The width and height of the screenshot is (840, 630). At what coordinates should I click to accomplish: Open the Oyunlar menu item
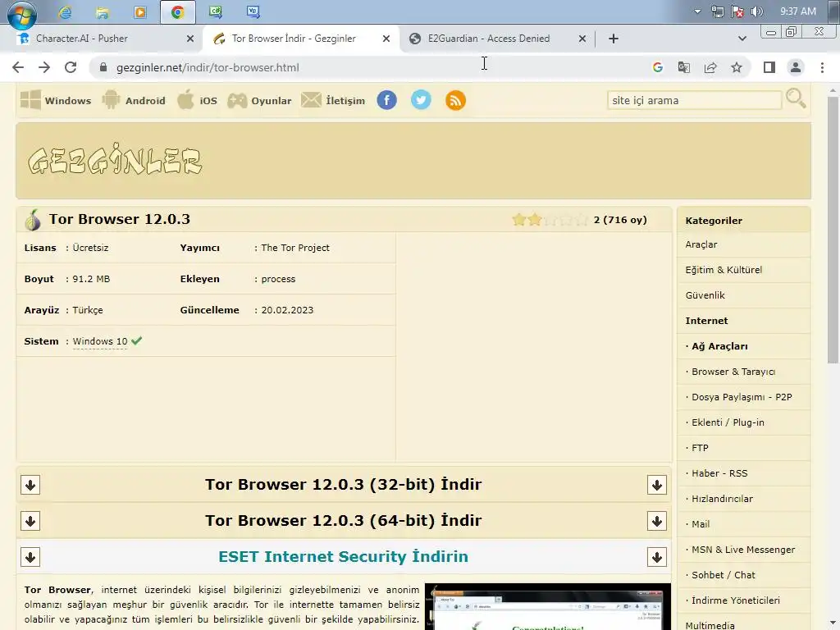tap(259, 100)
